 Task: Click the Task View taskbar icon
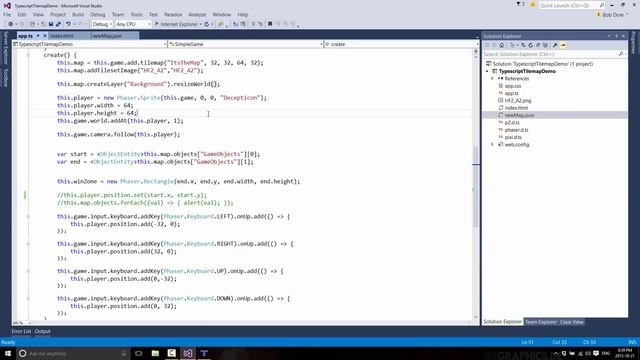pos(138,353)
